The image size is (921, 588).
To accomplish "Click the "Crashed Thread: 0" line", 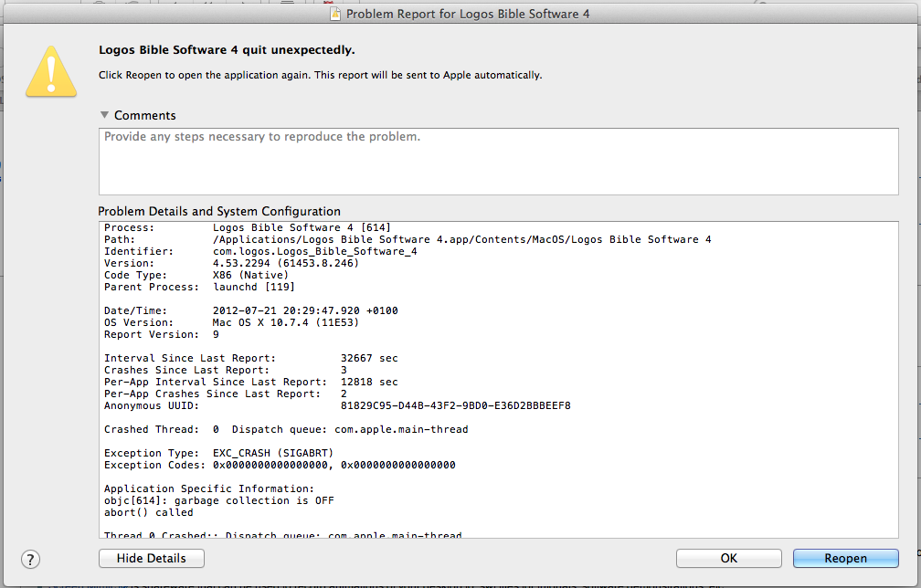I will [286, 429].
